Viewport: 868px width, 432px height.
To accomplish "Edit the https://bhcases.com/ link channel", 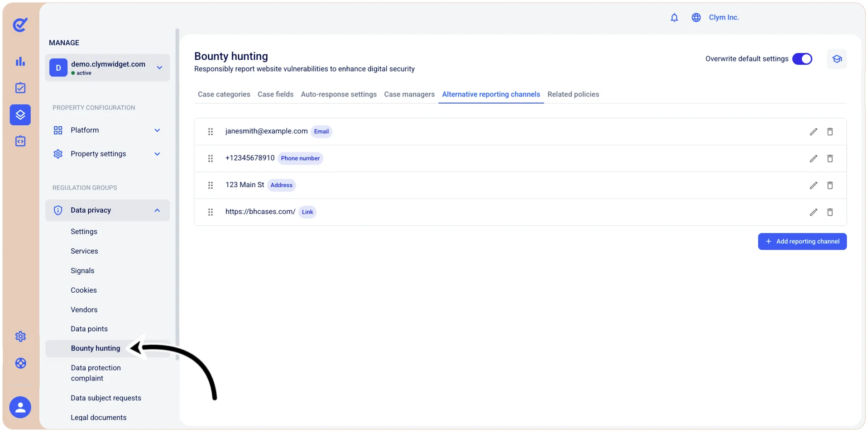I will [x=813, y=212].
